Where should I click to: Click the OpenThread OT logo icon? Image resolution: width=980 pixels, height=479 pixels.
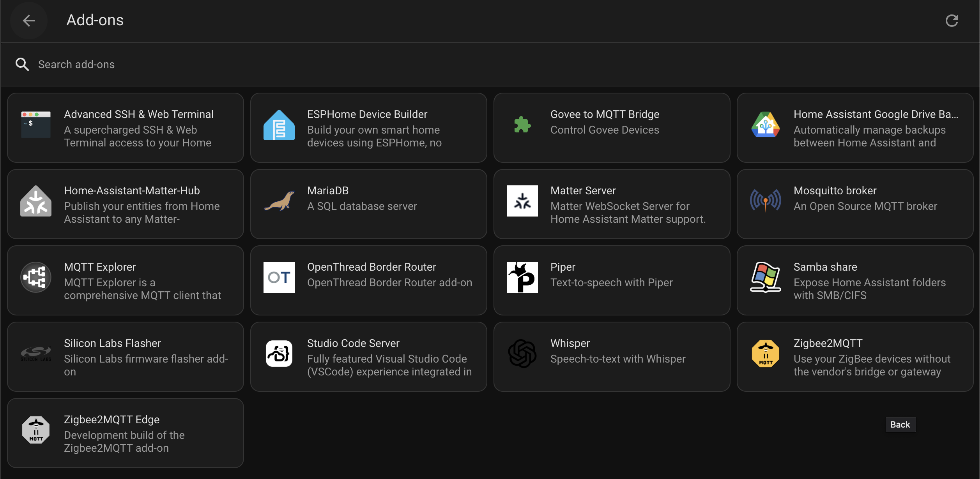coord(279,277)
